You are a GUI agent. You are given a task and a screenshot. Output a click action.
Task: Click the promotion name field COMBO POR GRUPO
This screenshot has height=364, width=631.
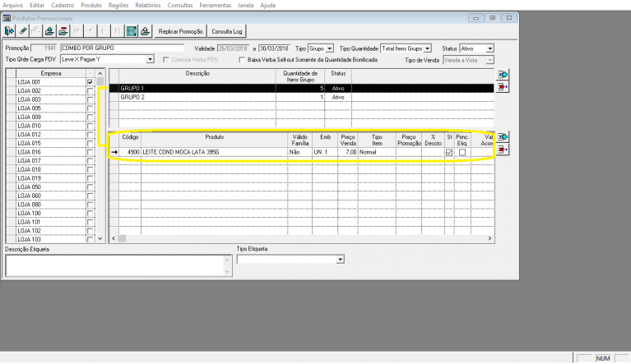pyautogui.click(x=123, y=48)
